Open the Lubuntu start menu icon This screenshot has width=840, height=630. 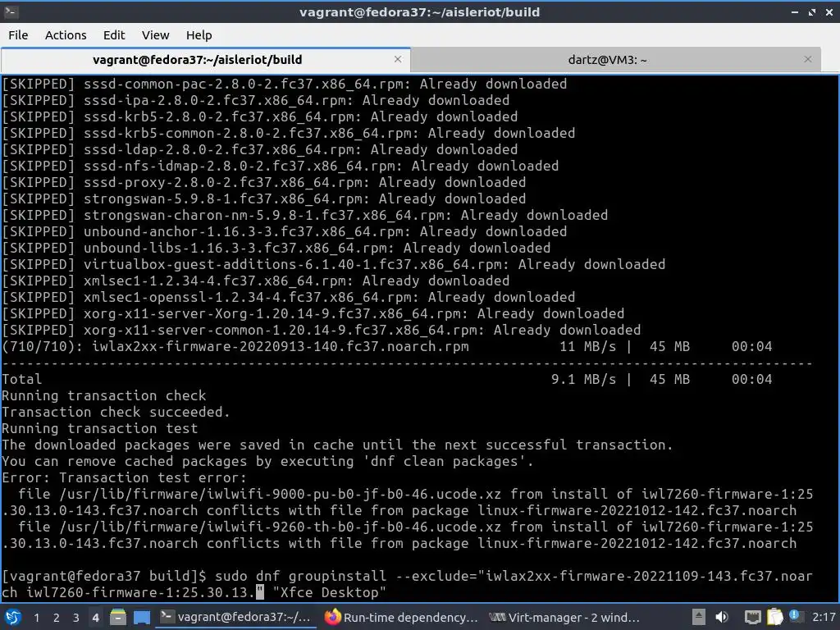(13, 617)
